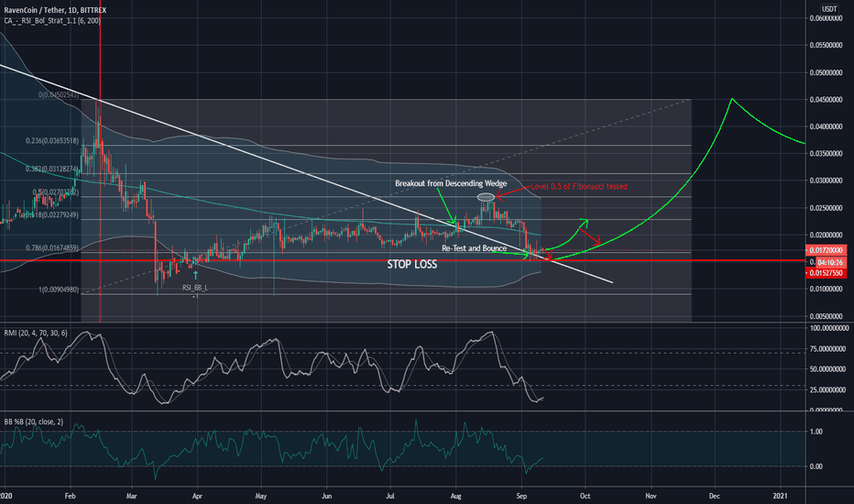Image resolution: width=854 pixels, height=504 pixels.
Task: Click the 0(0.04502543) Fibonacci level label
Action: (x=59, y=94)
